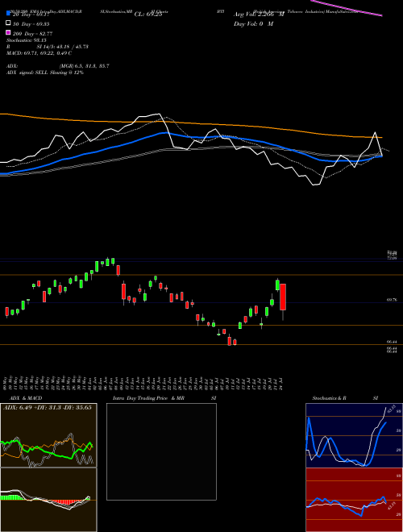Image resolution: width=403 pixels, height=532 pixels.
Task: Click the CL closing price label
Action: pyautogui.click(x=148, y=15)
